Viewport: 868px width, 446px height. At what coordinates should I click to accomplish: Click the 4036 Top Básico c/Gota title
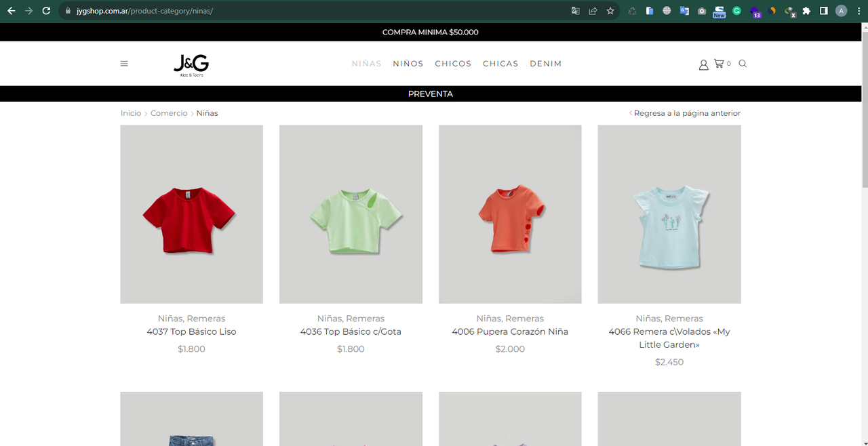tap(351, 331)
